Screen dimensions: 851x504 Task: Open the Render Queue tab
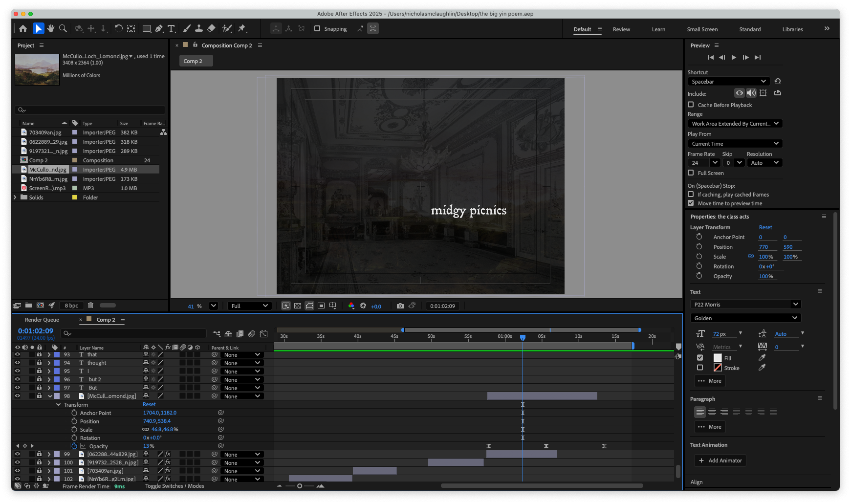point(42,320)
